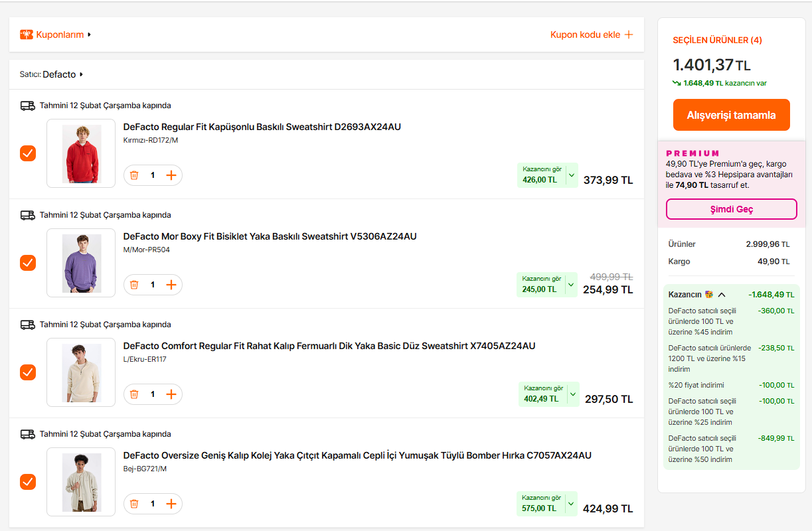Viewport: 812px width, 531px height.
Task: Click price 424,99 TL
Action: click(x=608, y=508)
